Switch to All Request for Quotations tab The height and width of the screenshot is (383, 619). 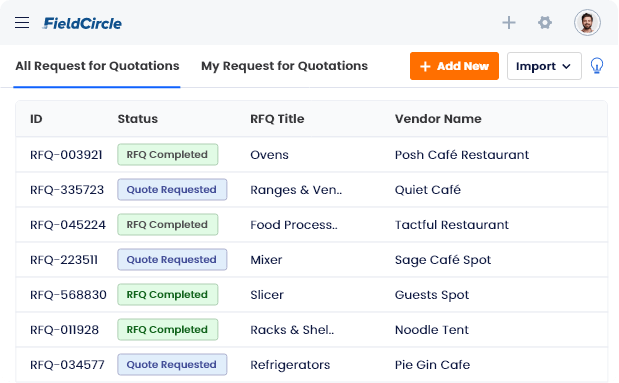coord(97,66)
